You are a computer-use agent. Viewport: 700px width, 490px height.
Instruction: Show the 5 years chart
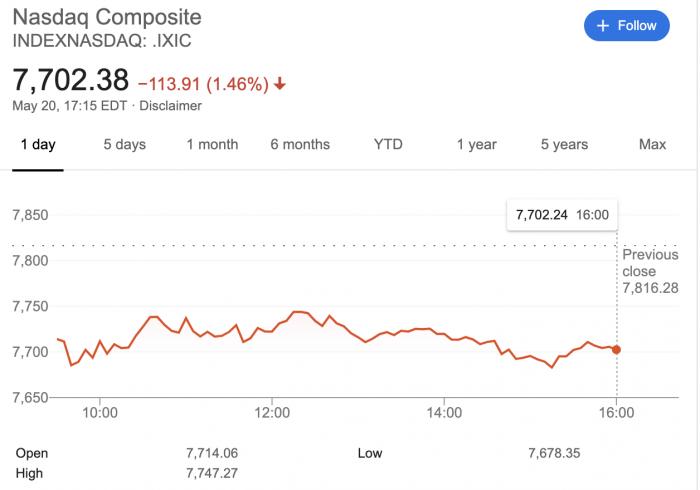[564, 145]
